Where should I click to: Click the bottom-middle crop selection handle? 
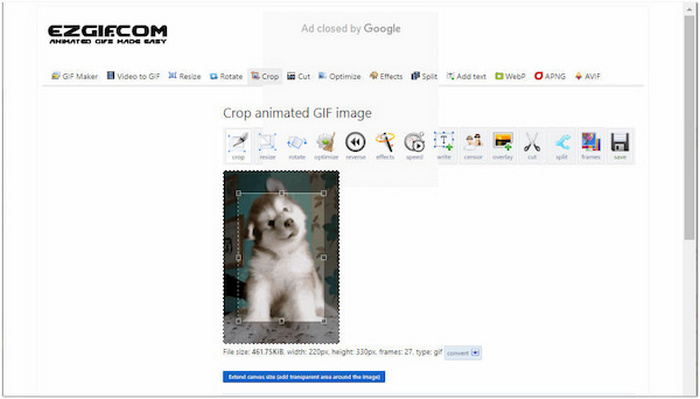click(281, 321)
